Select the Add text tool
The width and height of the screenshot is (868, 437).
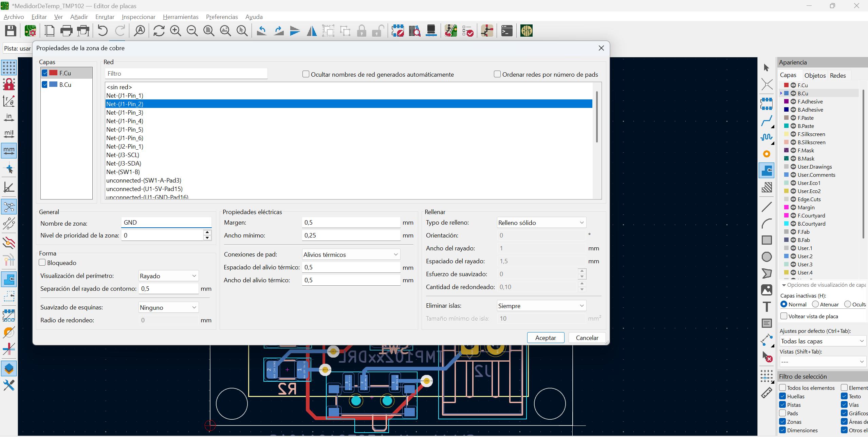[x=767, y=307]
